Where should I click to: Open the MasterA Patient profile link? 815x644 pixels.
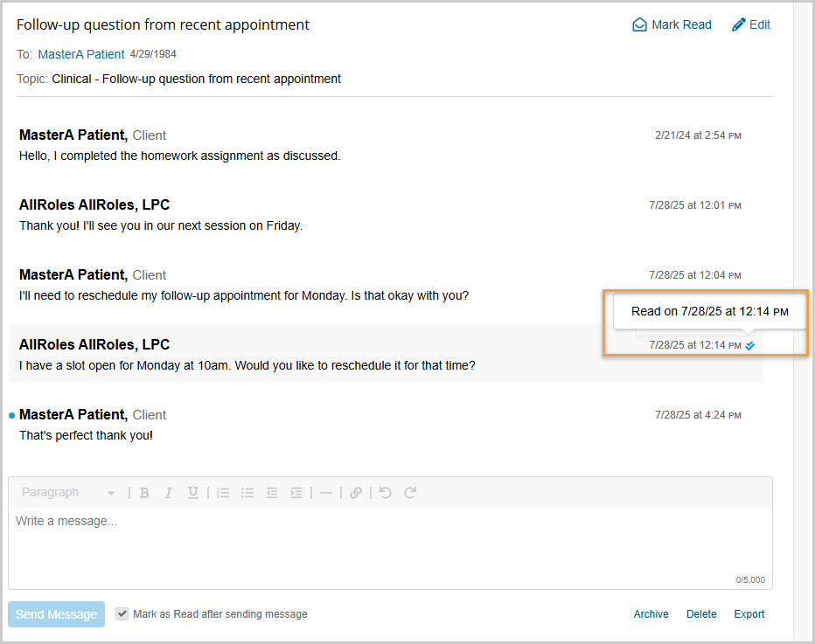point(80,54)
